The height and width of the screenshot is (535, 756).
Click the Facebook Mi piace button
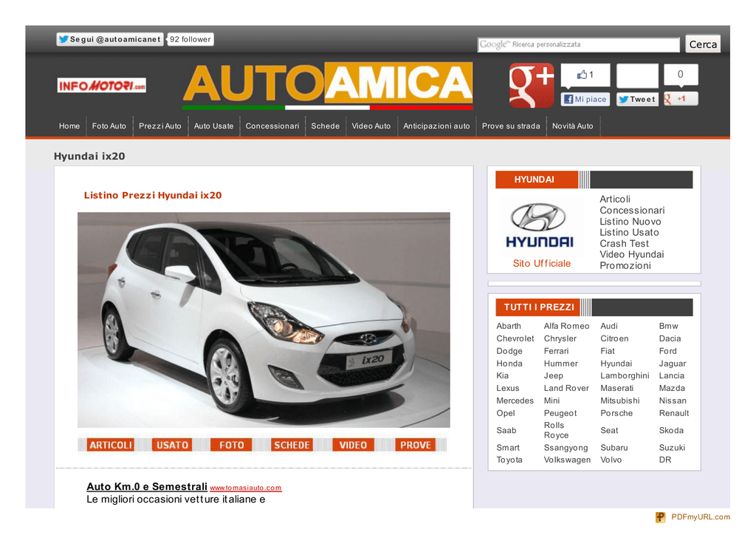tap(585, 99)
